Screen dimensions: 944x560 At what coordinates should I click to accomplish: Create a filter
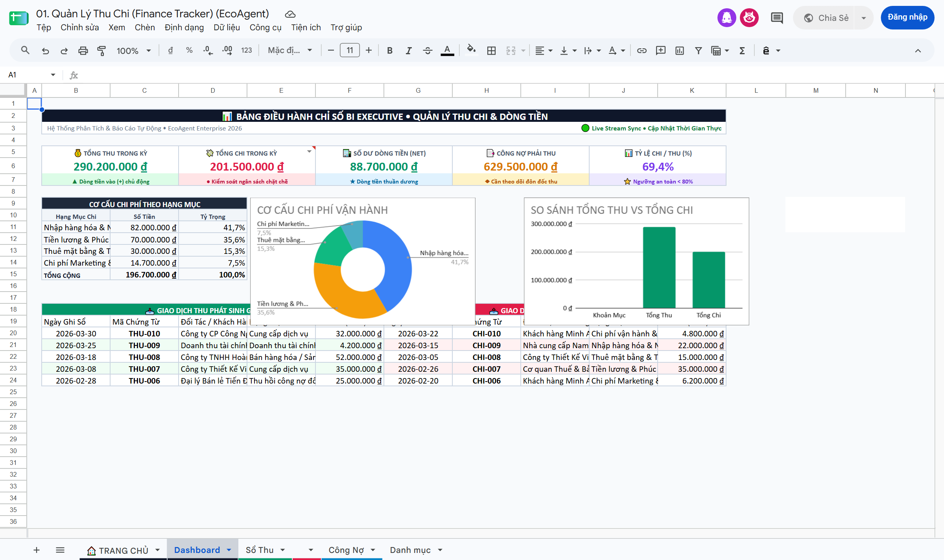coord(698,51)
